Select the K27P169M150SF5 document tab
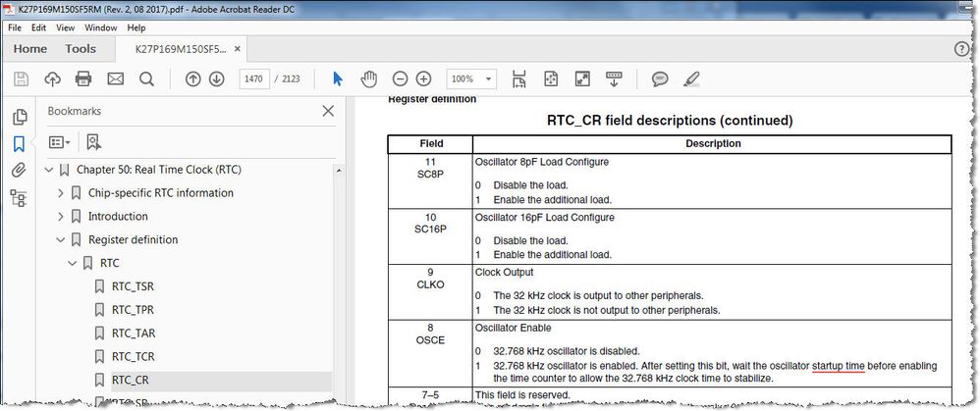980x411 pixels. coord(182,49)
